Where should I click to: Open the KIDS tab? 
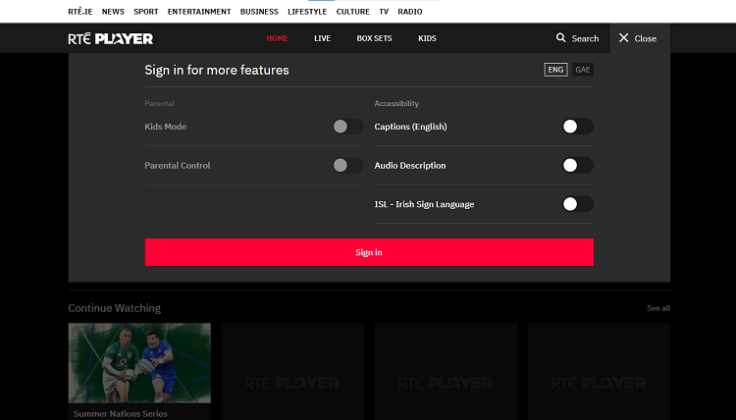(427, 38)
